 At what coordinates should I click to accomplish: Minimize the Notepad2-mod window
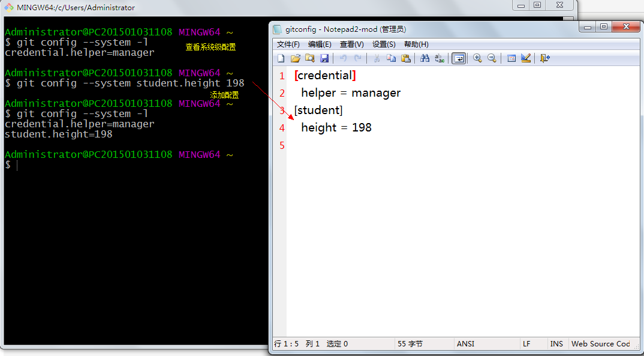click(588, 27)
